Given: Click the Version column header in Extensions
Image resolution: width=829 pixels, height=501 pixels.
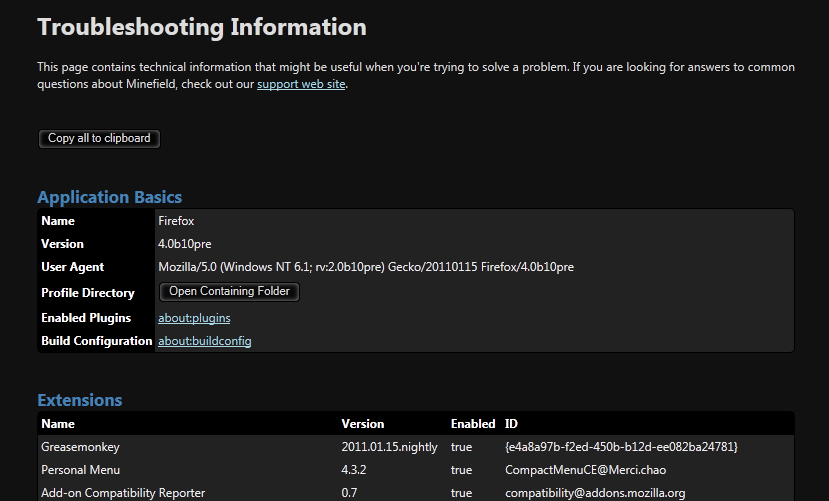Looking at the screenshot, I should pyautogui.click(x=363, y=424).
